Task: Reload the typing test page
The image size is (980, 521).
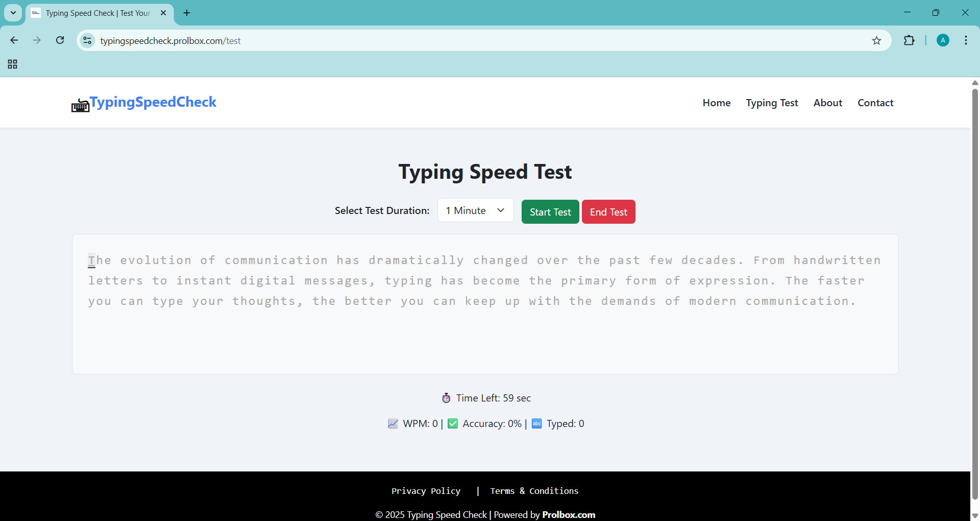Action: 60,40
